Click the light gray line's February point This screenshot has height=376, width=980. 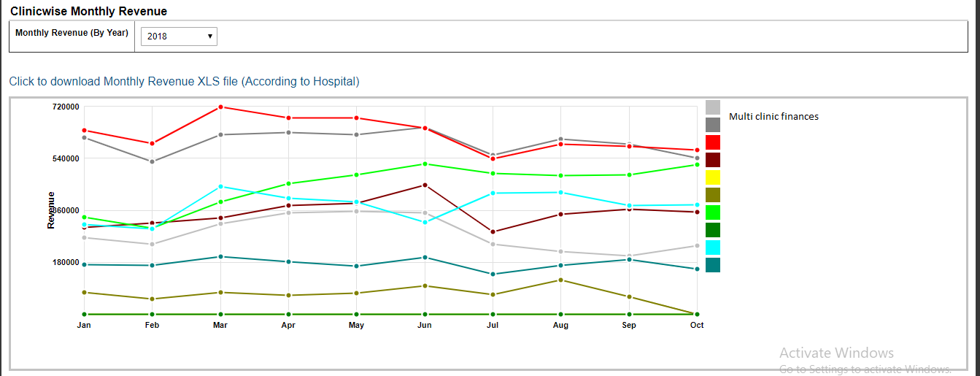[152, 245]
